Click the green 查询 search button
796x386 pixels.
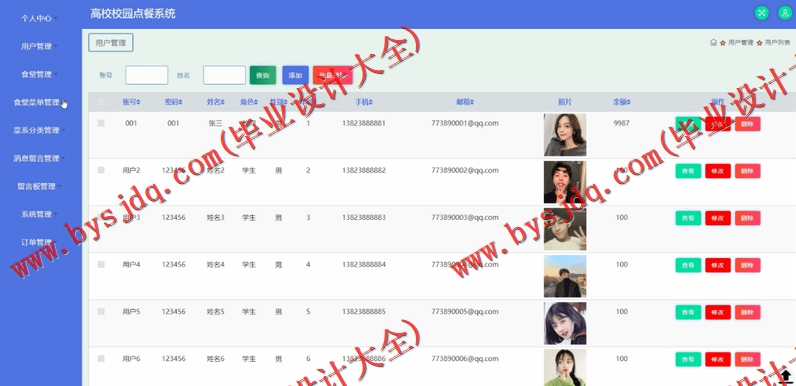262,75
